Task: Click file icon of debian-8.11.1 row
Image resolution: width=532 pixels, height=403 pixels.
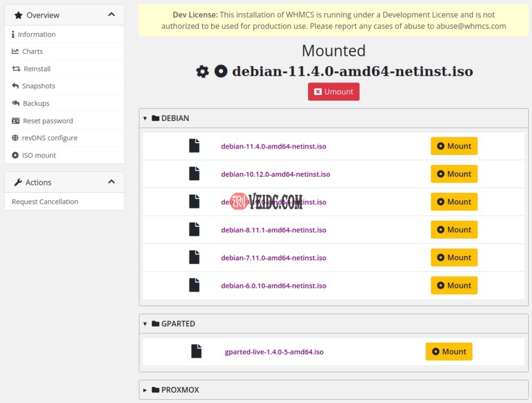Action: tap(194, 229)
